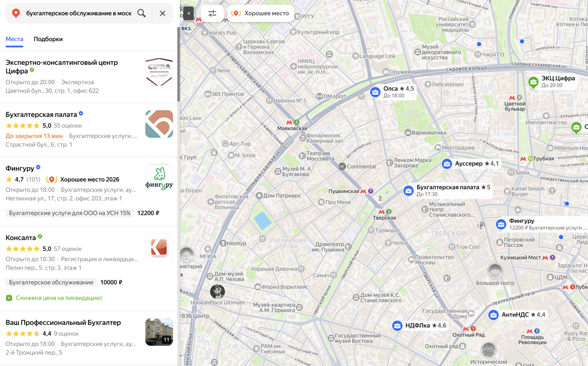Click the Бухгалтерская палата logo thumbnail
Screen dimensions: 588x366
[x=159, y=124]
